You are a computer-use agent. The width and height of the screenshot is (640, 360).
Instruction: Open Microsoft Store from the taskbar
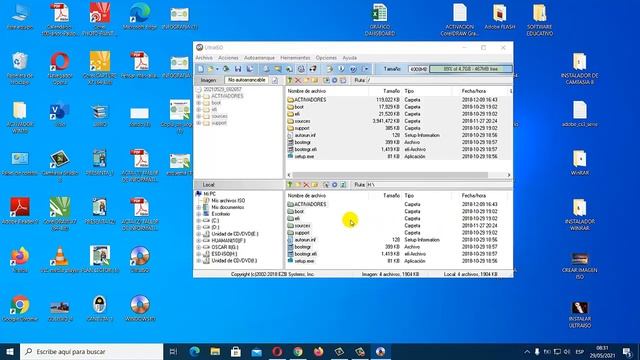[236, 351]
